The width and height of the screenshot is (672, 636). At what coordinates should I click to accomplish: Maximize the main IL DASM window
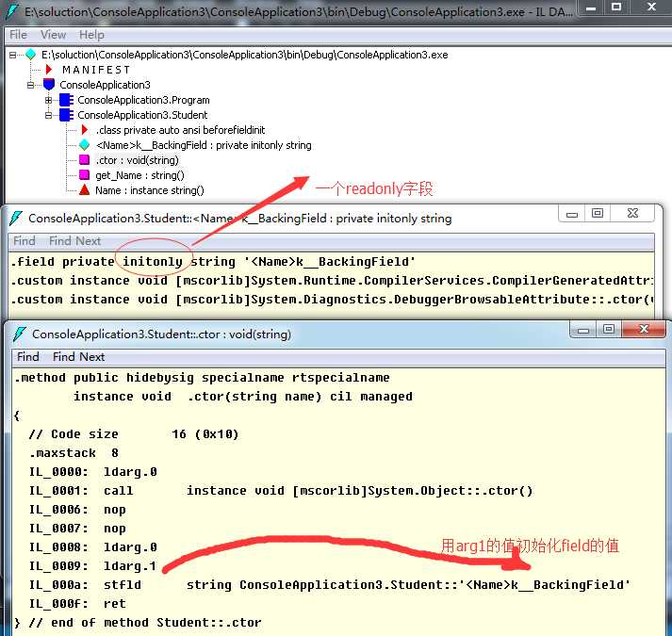616,8
